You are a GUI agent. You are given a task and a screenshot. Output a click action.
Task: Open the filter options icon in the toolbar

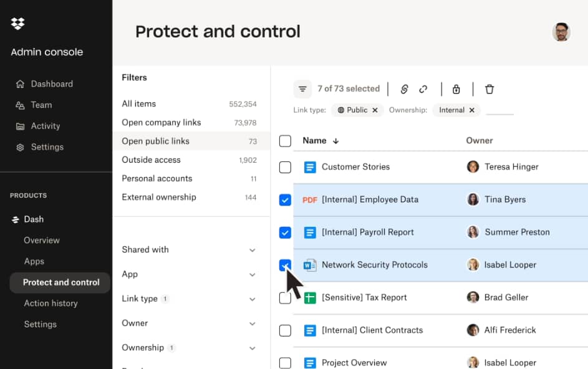point(302,89)
